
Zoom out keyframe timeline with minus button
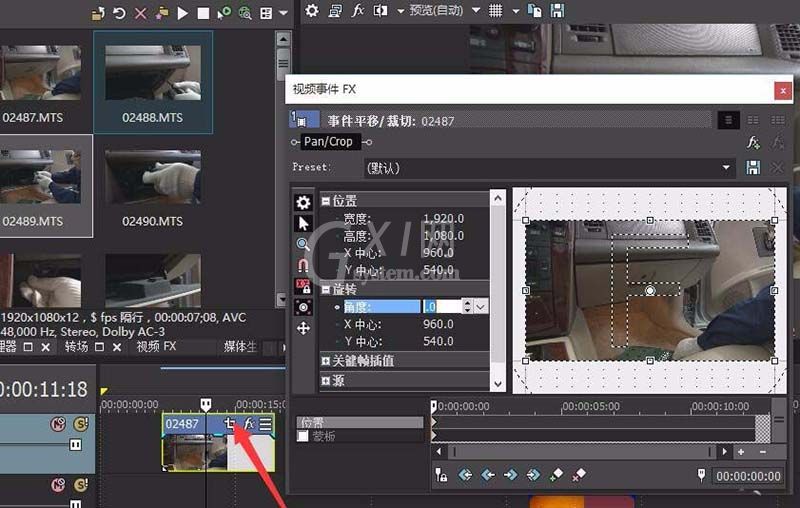click(x=763, y=452)
